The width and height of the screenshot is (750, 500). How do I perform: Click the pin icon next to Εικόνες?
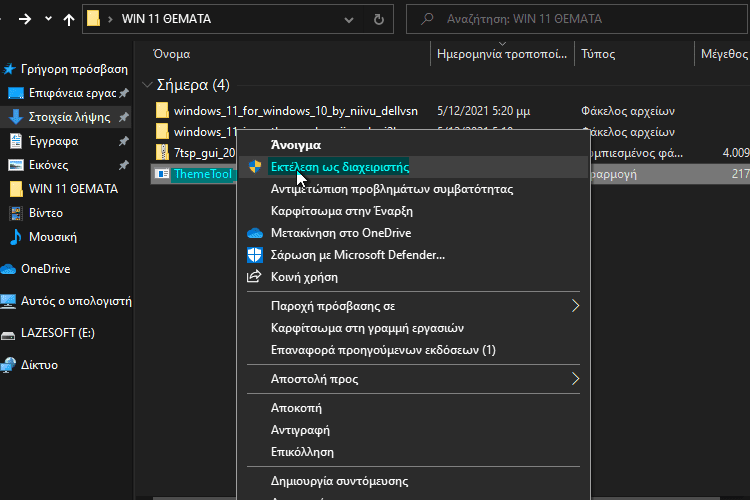tap(123, 165)
